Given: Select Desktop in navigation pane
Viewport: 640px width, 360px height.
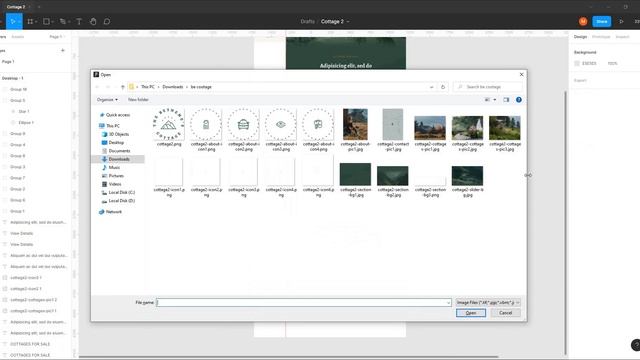Looking at the screenshot, I should tap(116, 142).
